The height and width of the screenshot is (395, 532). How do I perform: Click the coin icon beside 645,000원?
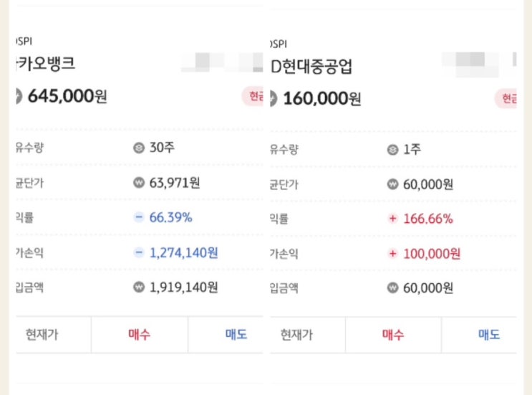[x=18, y=96]
